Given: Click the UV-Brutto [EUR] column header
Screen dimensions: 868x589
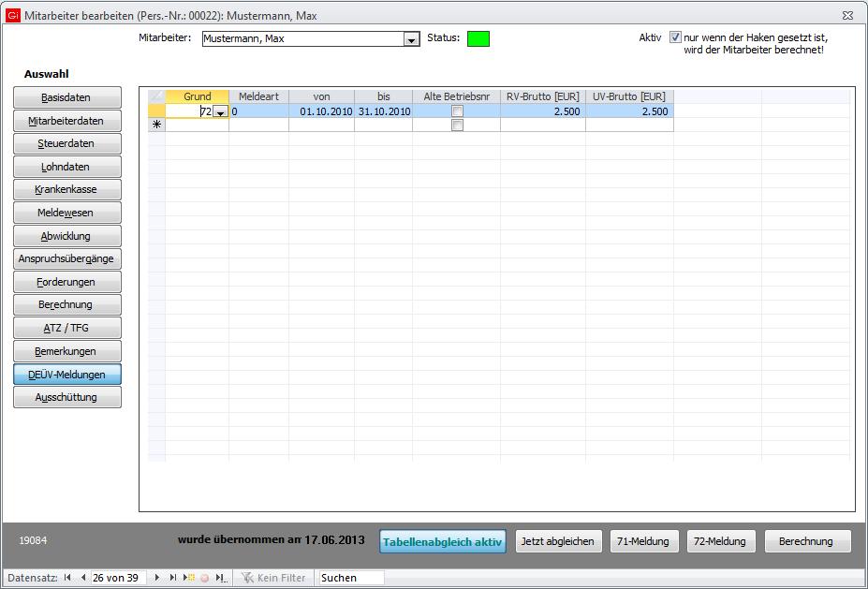Looking at the screenshot, I should click(629, 96).
